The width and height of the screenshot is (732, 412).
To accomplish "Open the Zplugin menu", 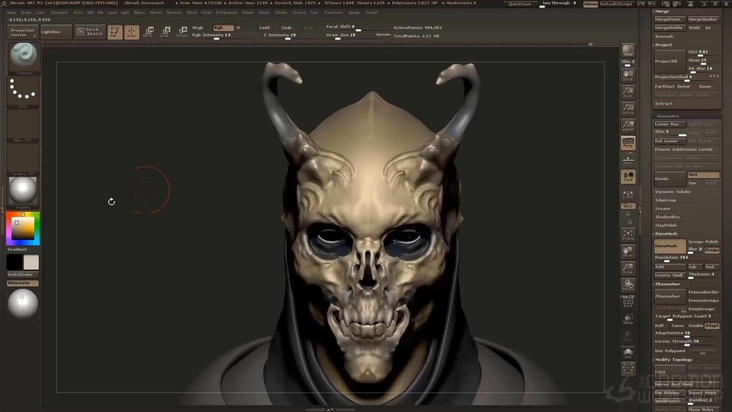I will (354, 13).
